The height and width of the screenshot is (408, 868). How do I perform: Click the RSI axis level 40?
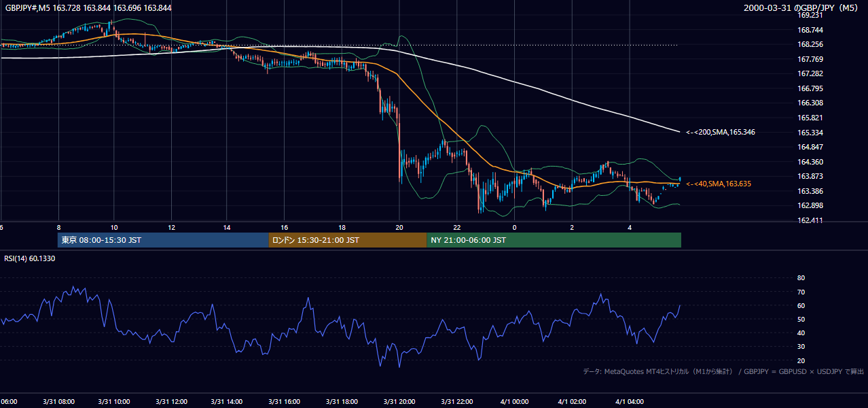(801, 333)
